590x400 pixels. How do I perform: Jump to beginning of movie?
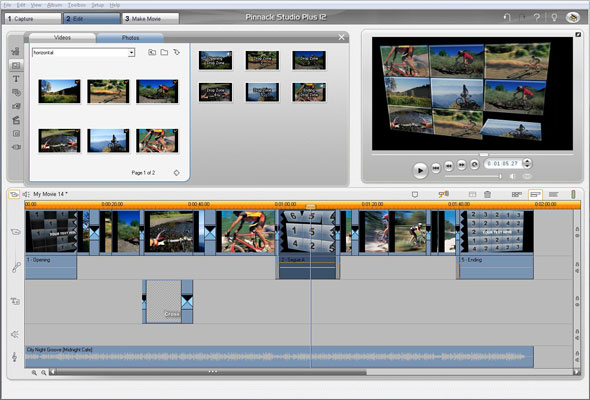tap(436, 167)
